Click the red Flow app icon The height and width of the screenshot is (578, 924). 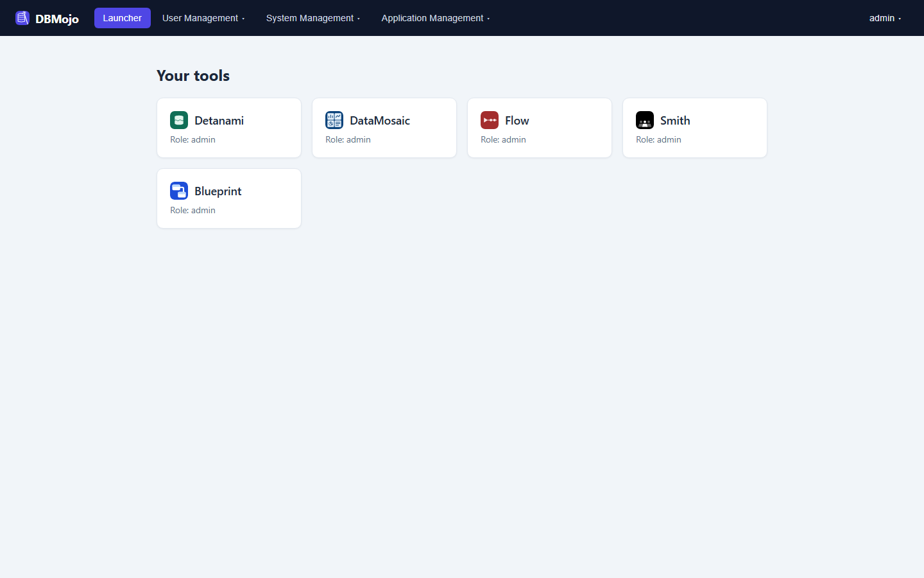coord(490,120)
